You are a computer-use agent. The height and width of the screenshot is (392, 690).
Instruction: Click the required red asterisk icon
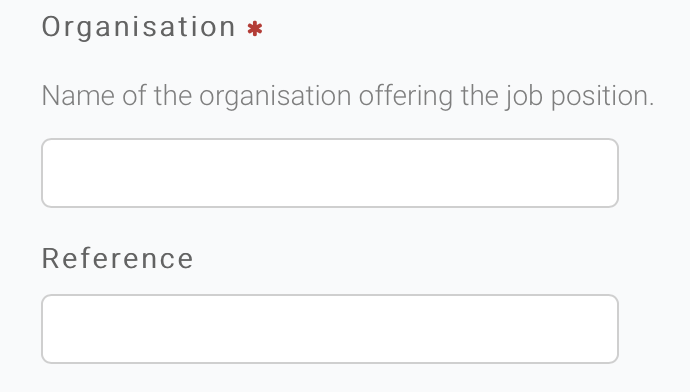(x=255, y=29)
